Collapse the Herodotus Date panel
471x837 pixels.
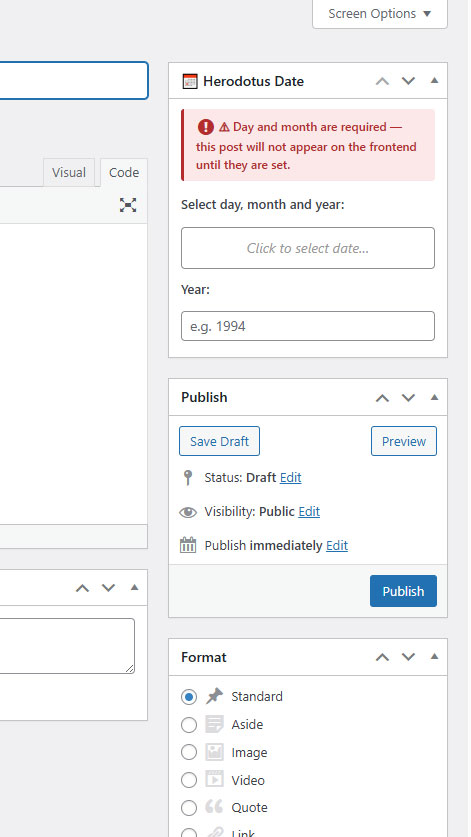point(434,81)
